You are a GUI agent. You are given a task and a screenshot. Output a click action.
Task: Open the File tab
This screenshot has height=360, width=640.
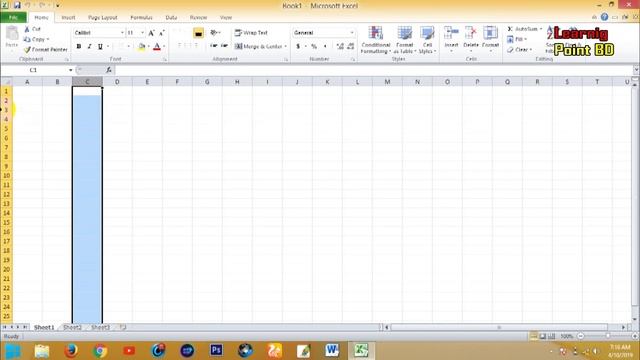coord(13,17)
